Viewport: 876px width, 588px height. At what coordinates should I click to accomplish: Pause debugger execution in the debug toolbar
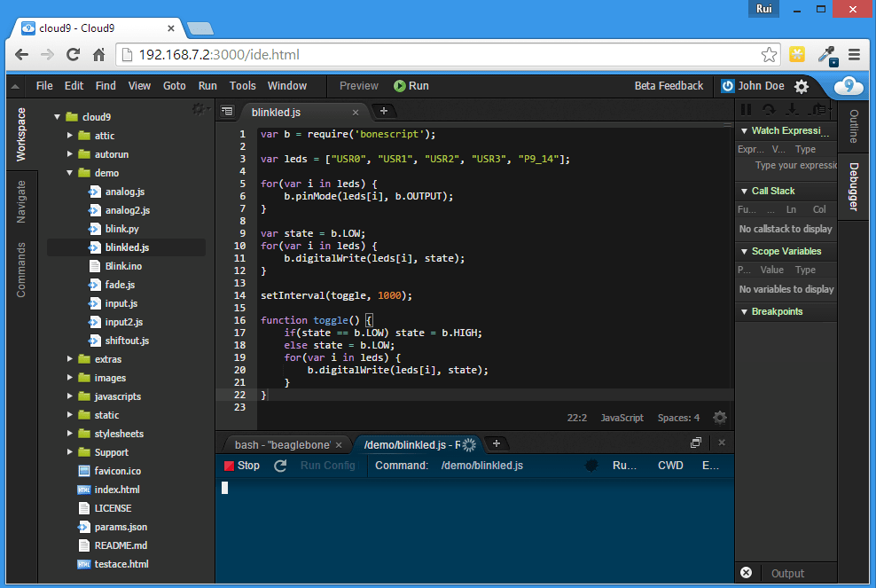point(746,109)
